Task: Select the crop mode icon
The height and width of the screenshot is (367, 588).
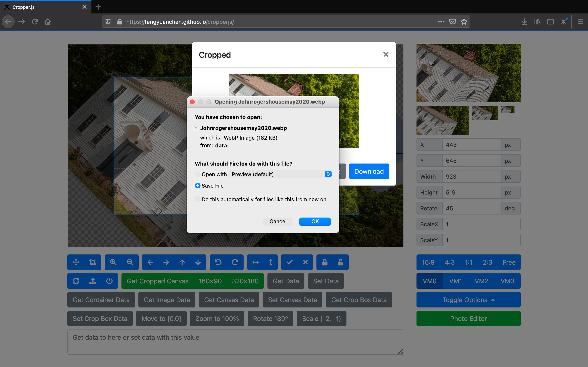Action: [x=92, y=262]
